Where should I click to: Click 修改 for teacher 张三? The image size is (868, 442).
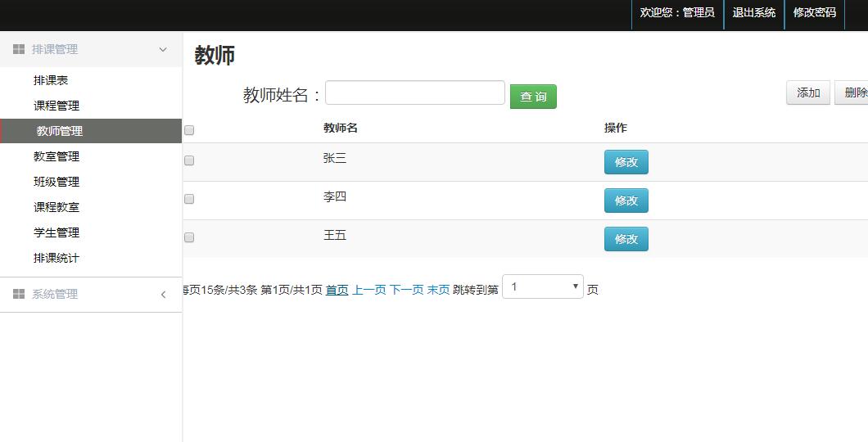626,162
